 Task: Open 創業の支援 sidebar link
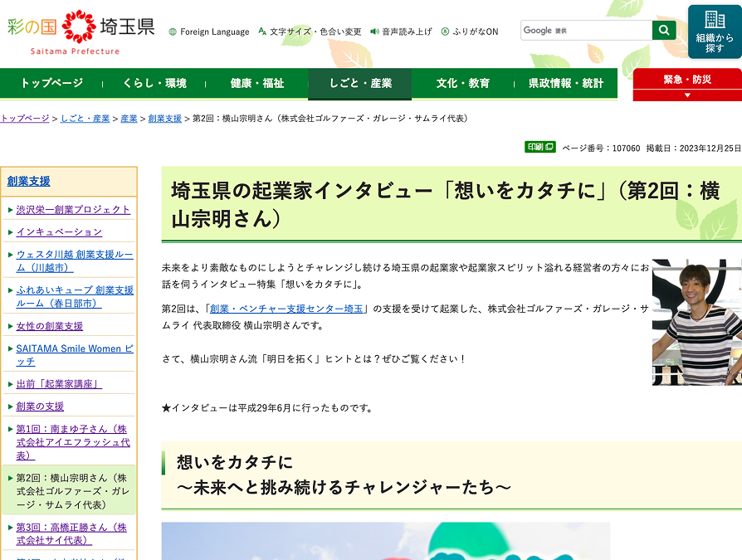click(x=40, y=407)
